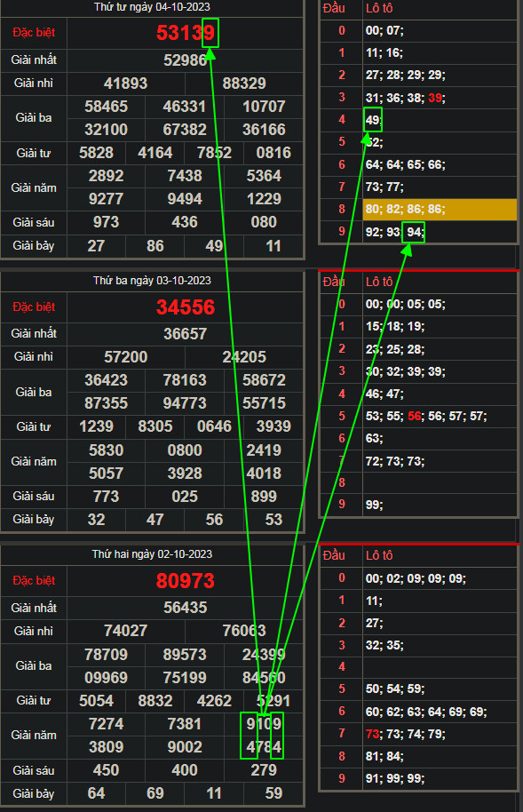
Task: Click Giải sáu number 899
Action: pos(264,496)
